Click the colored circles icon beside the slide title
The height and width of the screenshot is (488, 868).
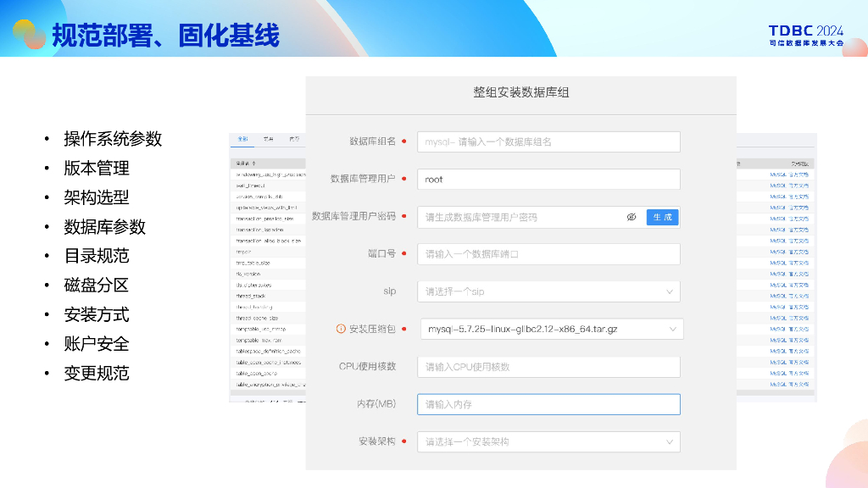tap(31, 34)
